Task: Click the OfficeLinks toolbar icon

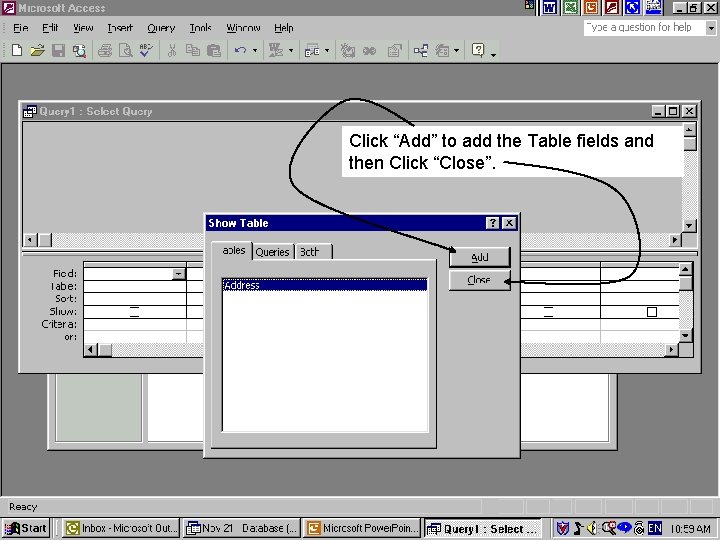Action: click(276, 50)
